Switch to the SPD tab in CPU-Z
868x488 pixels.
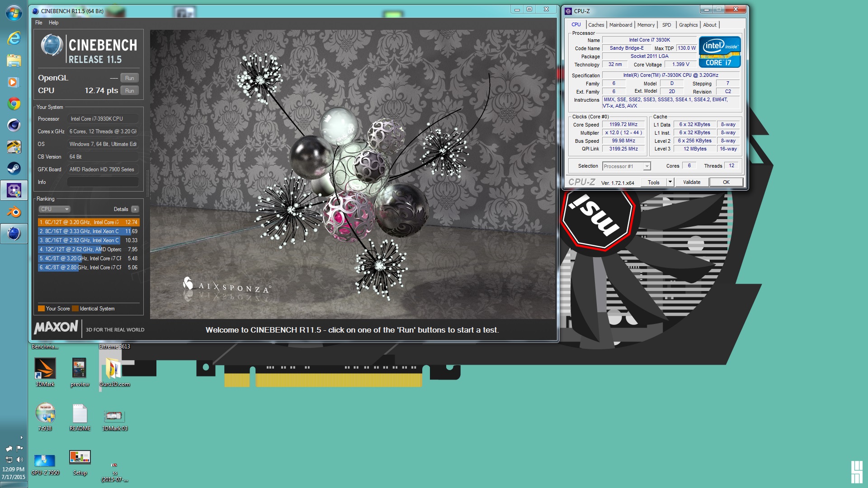(x=666, y=25)
